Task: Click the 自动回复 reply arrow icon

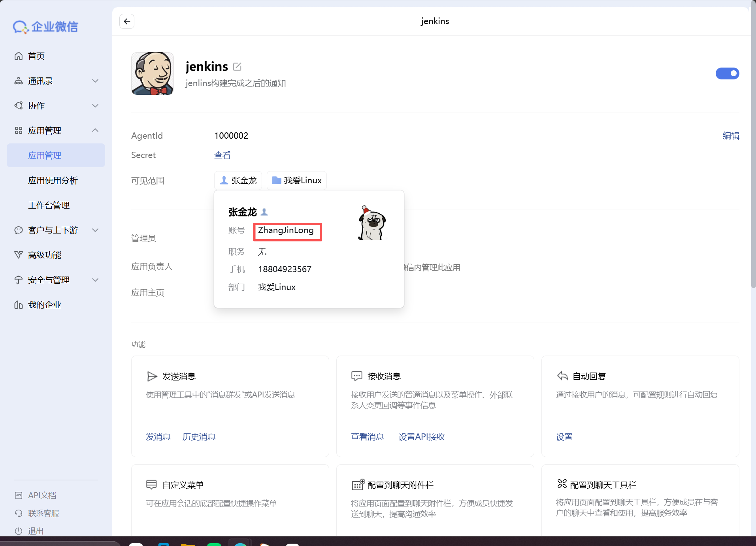Action: [562, 376]
